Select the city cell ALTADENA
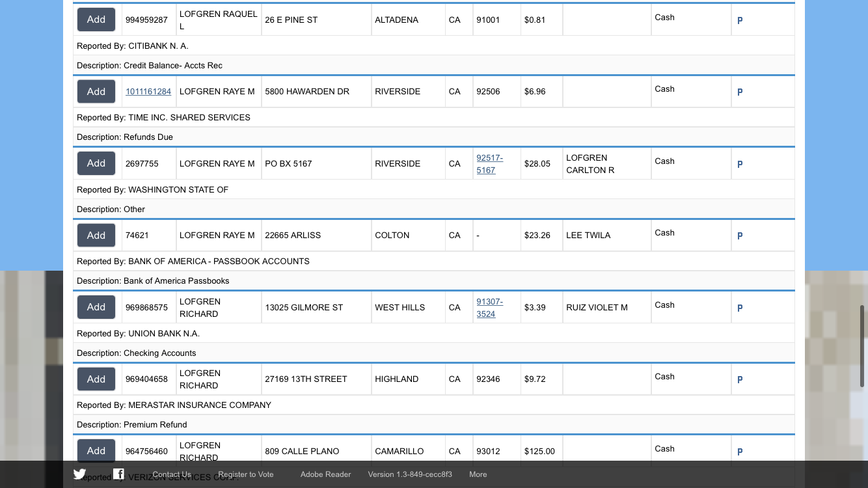 [x=409, y=20]
